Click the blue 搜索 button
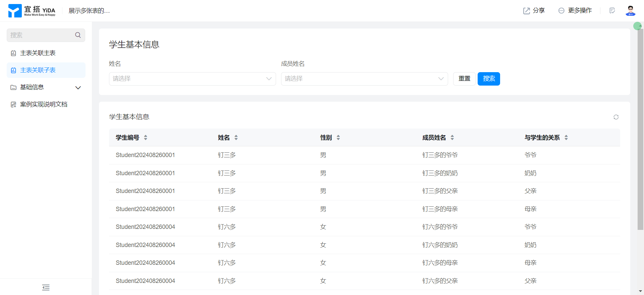This screenshot has width=644, height=295. coord(489,79)
